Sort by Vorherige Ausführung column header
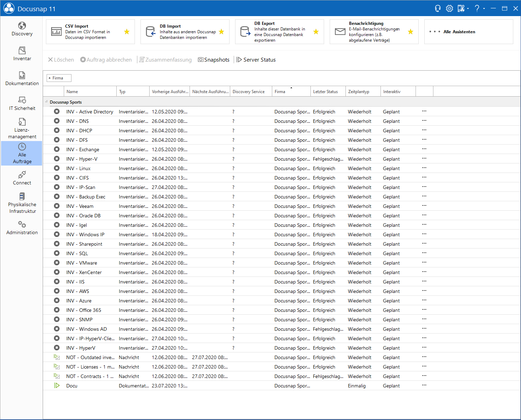521x420 pixels. point(170,92)
